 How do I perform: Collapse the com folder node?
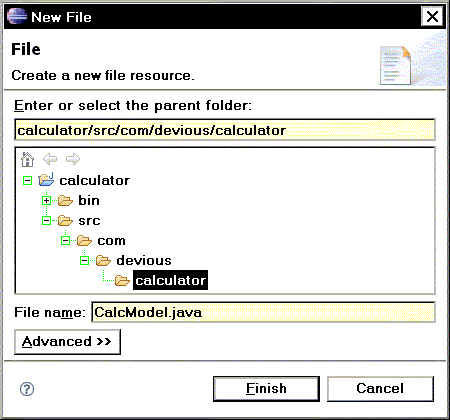tap(65, 241)
